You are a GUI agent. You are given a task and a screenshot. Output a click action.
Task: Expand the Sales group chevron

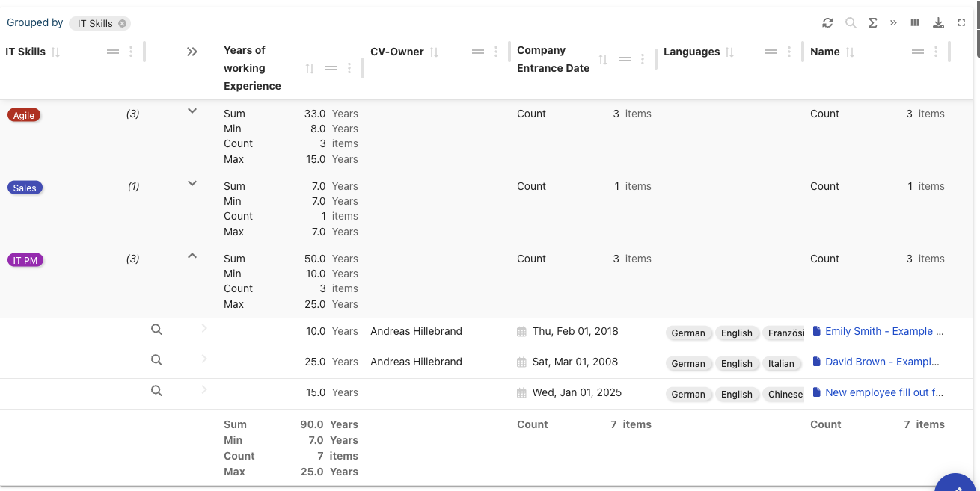[192, 184]
